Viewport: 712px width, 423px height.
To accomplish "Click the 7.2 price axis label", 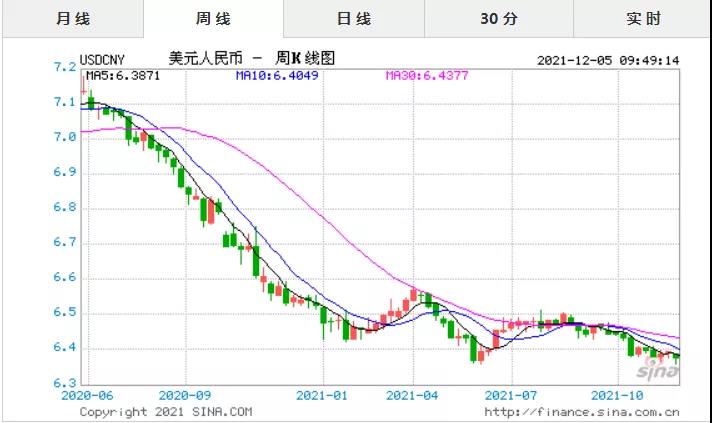I will click(65, 67).
